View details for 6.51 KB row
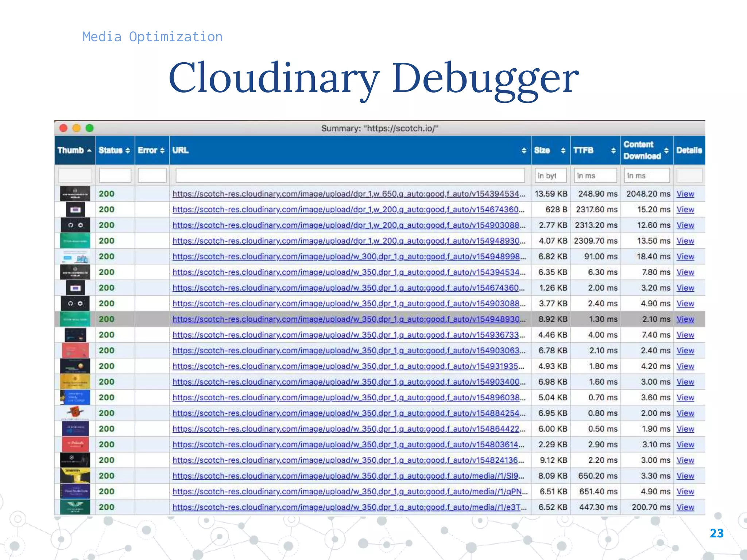The width and height of the screenshot is (747, 560). point(685,492)
